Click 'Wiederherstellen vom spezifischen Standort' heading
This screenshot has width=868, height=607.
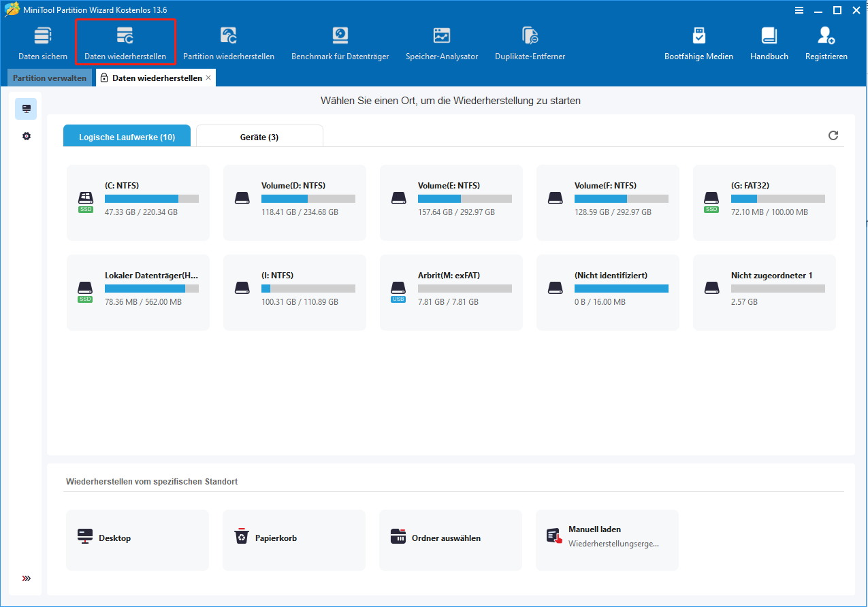[152, 482]
